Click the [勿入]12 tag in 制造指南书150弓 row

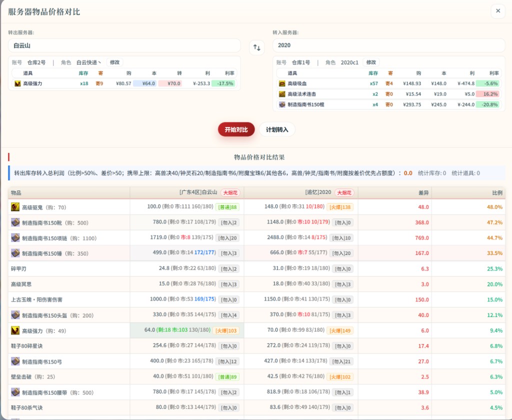pos(227,361)
